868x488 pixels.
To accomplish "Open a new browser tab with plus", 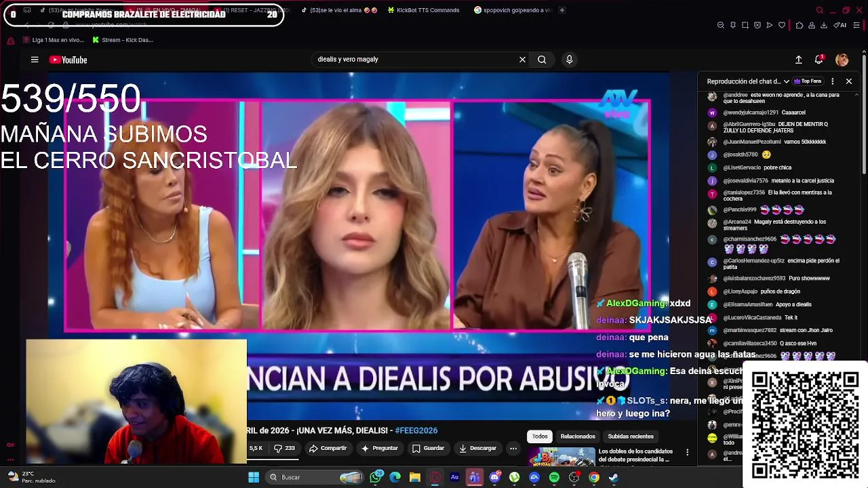I will tap(561, 10).
